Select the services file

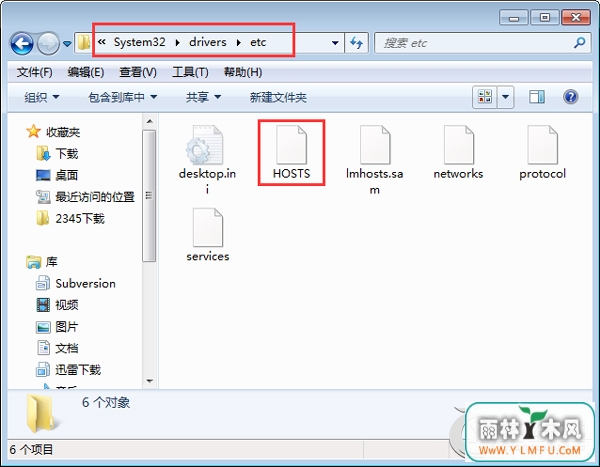(208, 235)
